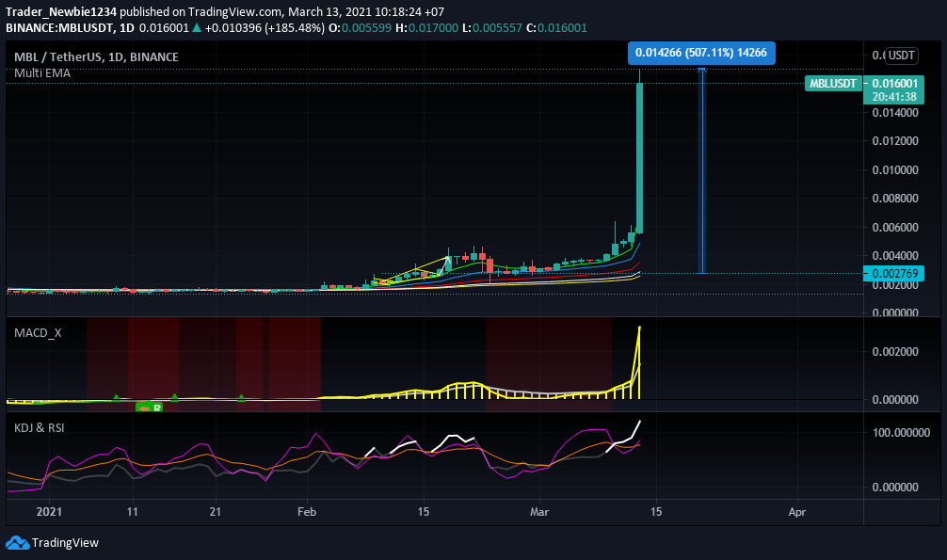The width and height of the screenshot is (947, 560).
Task: Click the +0.010396 (+185.48%) change value
Action: click(x=265, y=28)
